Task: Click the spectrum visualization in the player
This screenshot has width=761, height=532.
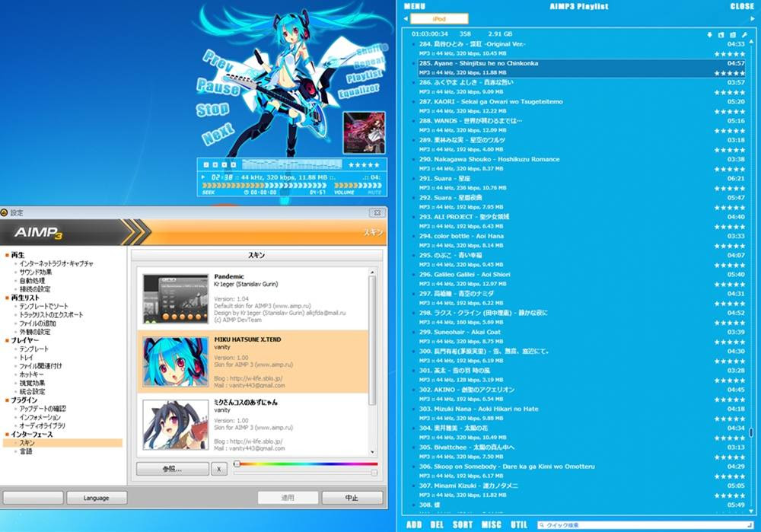Action: [x=291, y=164]
